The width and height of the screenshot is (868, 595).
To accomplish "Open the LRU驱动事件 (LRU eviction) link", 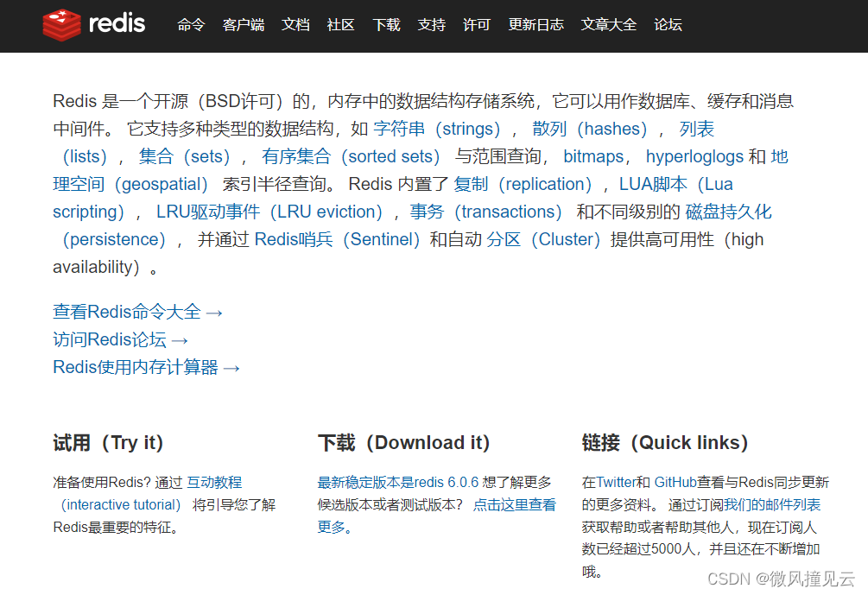I will point(269,212).
